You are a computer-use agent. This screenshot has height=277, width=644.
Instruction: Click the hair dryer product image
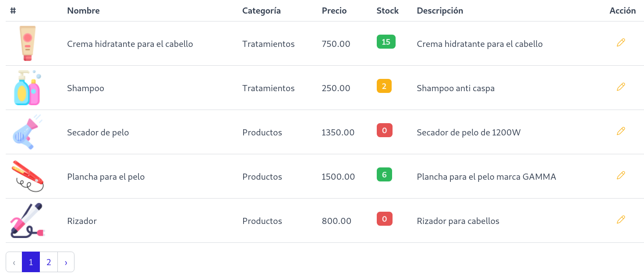[x=26, y=131]
